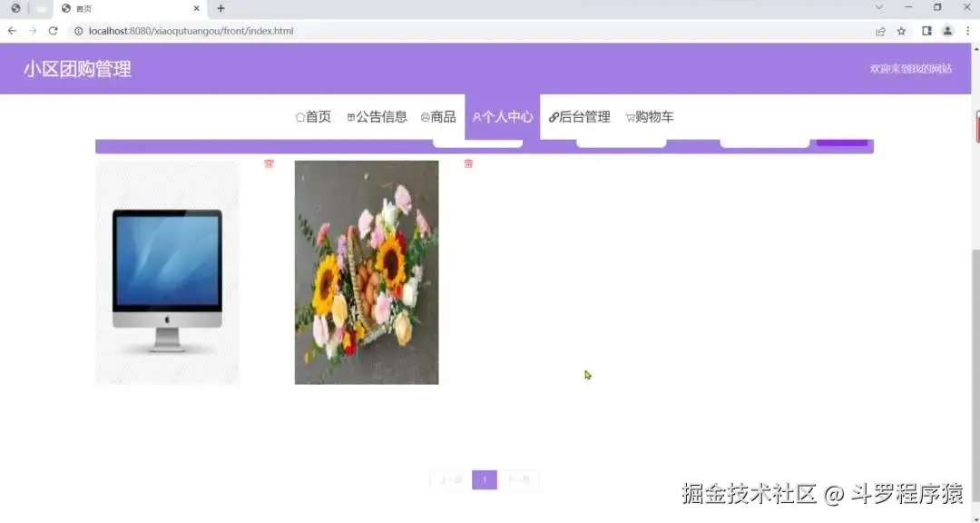Select the person icon on 个人中心

477,116
